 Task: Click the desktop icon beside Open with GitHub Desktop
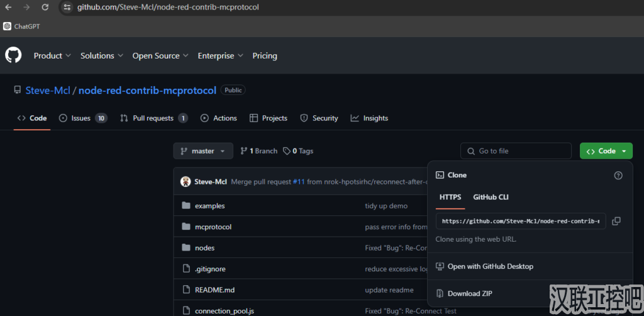440,266
